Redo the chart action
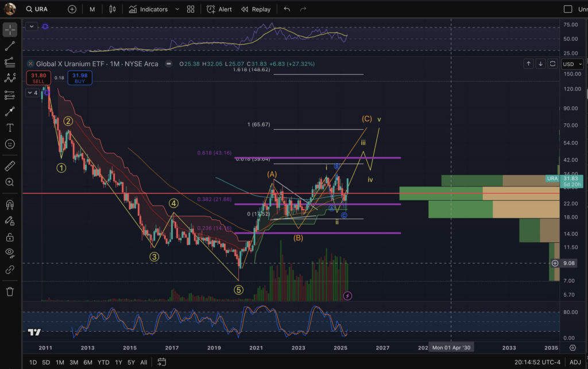 coord(303,9)
